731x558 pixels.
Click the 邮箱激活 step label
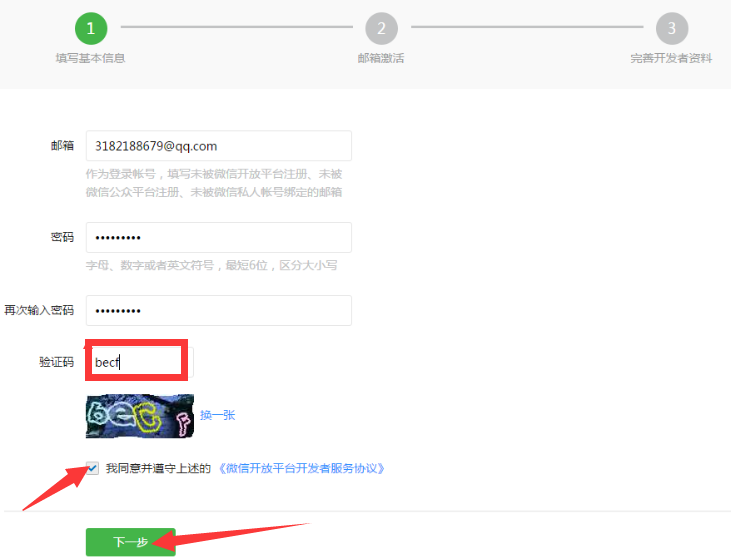click(x=381, y=58)
